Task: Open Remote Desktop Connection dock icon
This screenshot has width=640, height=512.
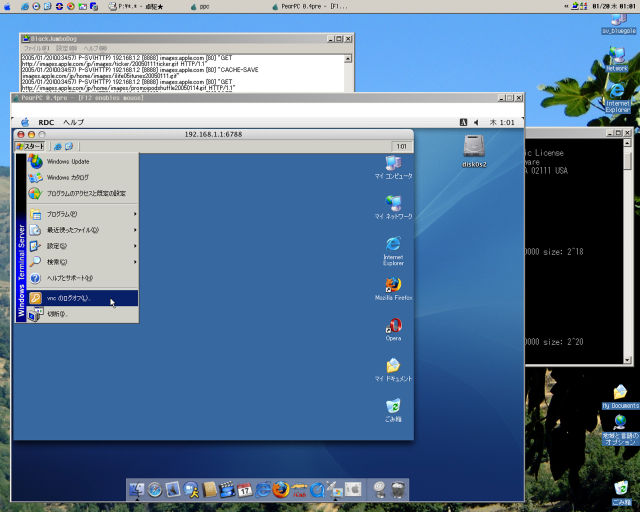Action: pyautogui.click(x=335, y=490)
